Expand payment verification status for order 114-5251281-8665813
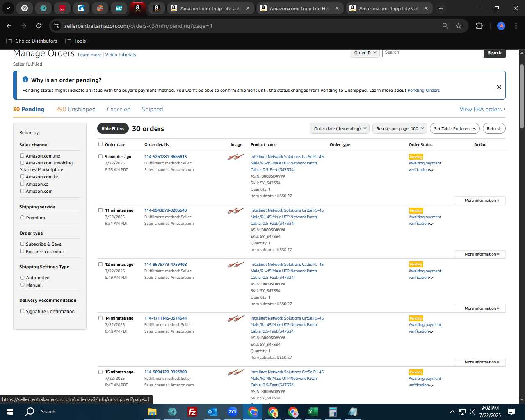The height and width of the screenshot is (420, 525). (431, 170)
